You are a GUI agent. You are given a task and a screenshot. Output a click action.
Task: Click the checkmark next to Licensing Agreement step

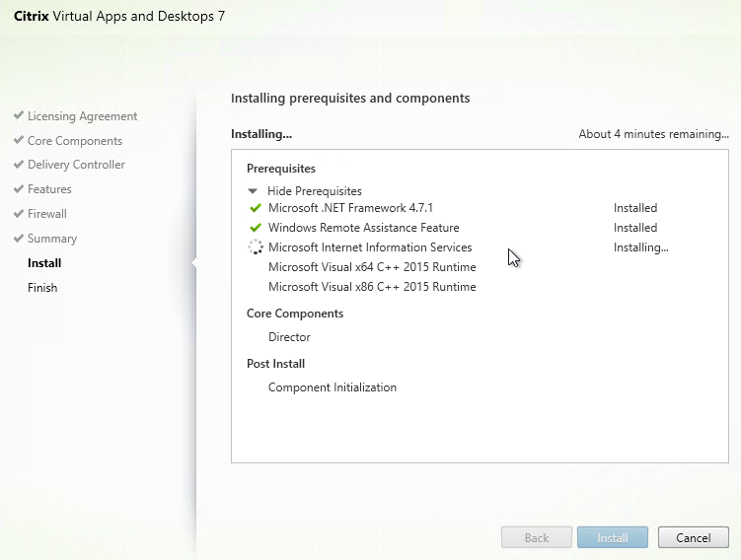tap(19, 116)
